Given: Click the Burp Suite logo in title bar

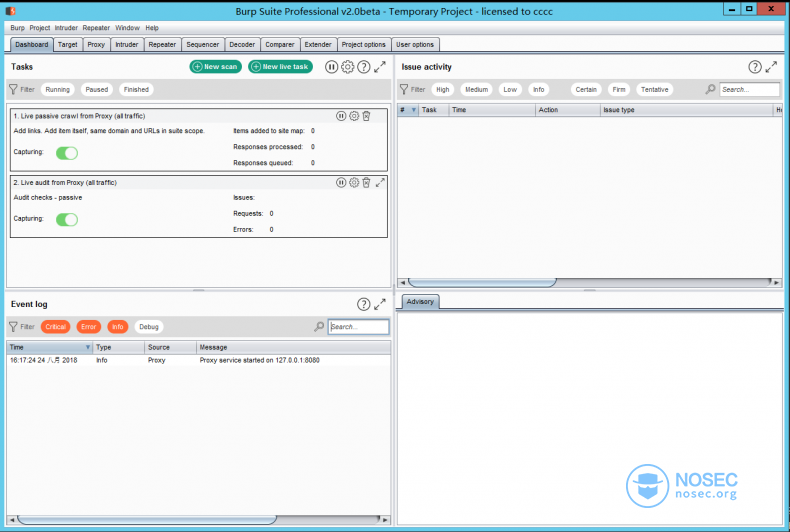Looking at the screenshot, I should pos(10,11).
